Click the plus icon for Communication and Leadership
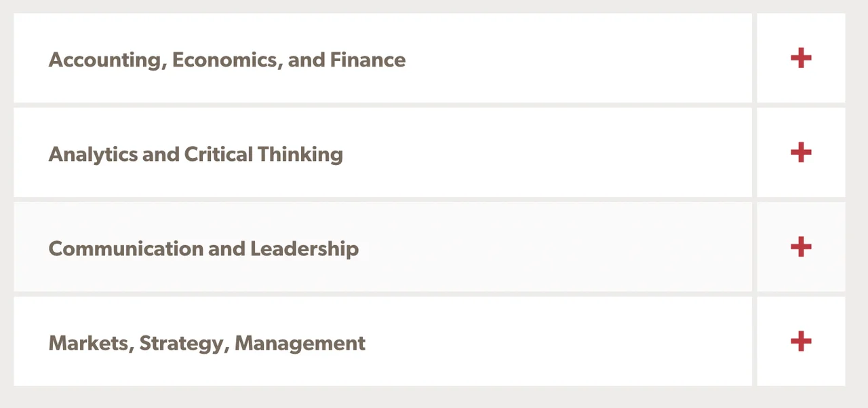 click(801, 247)
